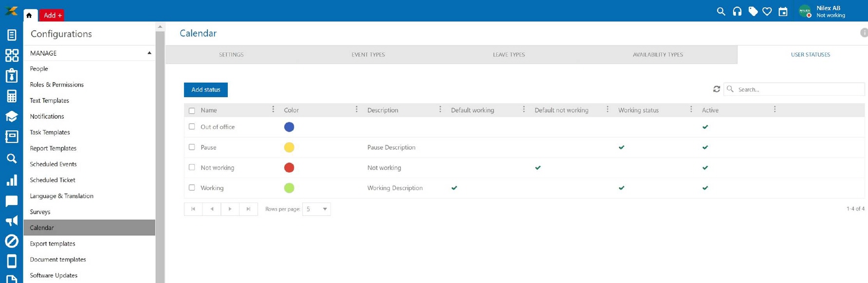Collapse the MANAGE section
The width and height of the screenshot is (868, 283).
point(149,53)
